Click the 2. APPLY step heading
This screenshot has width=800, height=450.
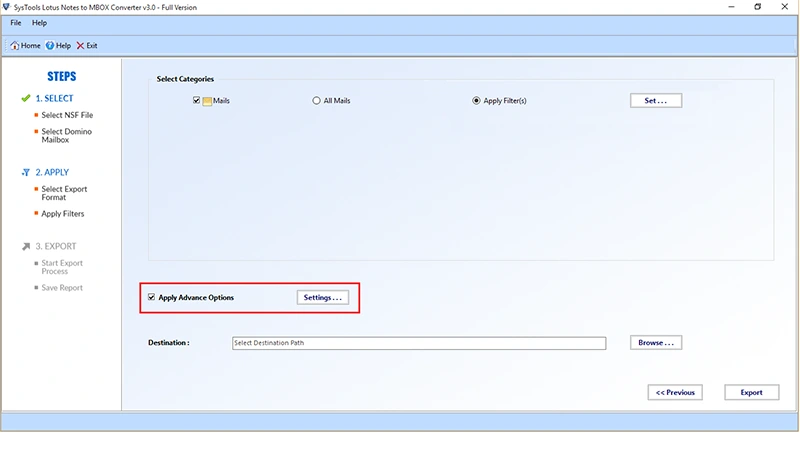coord(52,172)
